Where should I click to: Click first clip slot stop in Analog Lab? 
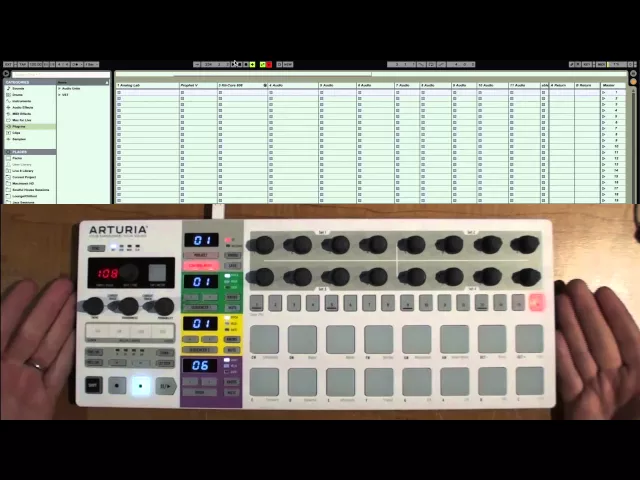coord(119,93)
